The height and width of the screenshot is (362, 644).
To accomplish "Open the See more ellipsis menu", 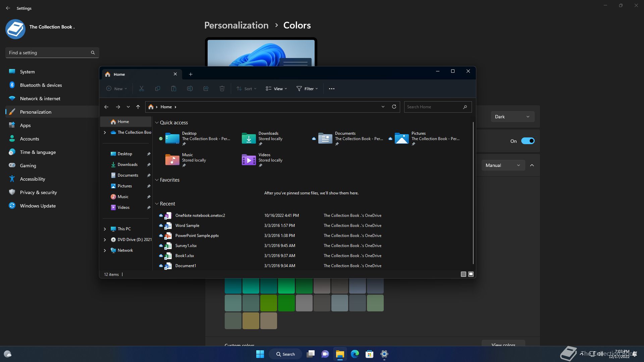I will (x=331, y=88).
